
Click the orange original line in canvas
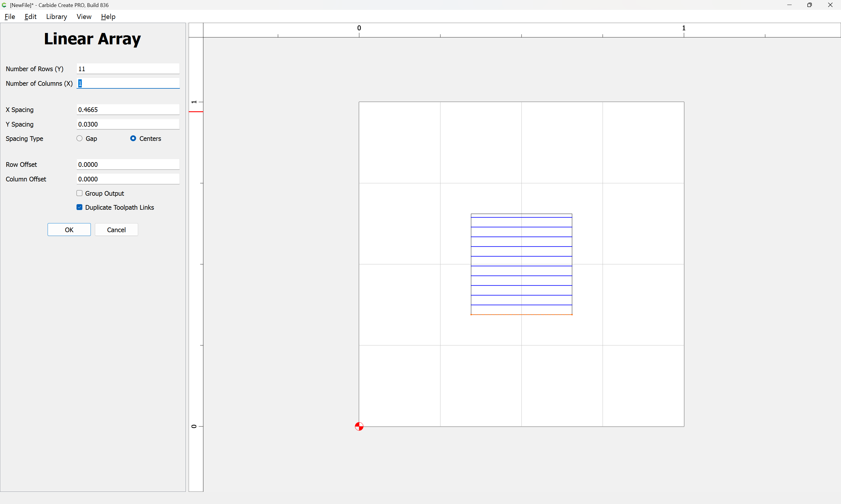[x=522, y=314]
